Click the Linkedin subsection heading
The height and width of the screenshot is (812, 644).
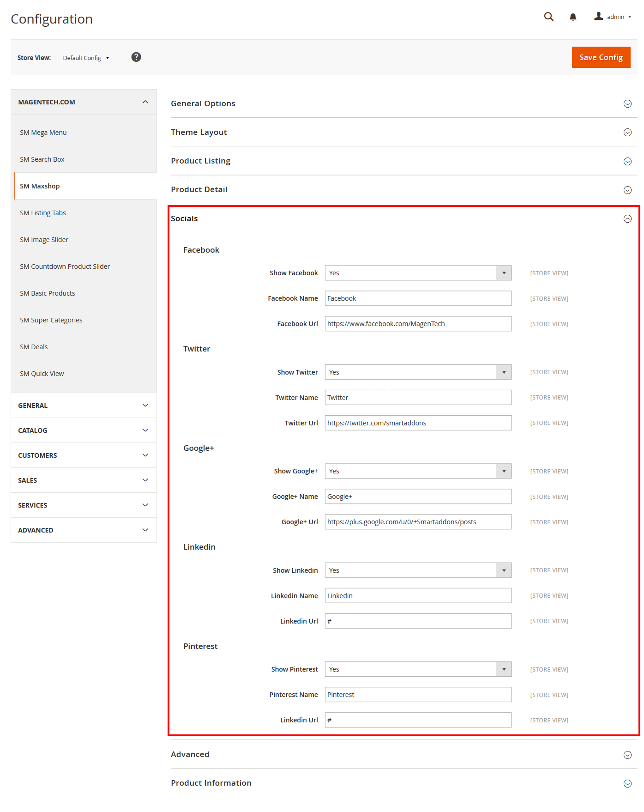pos(199,547)
